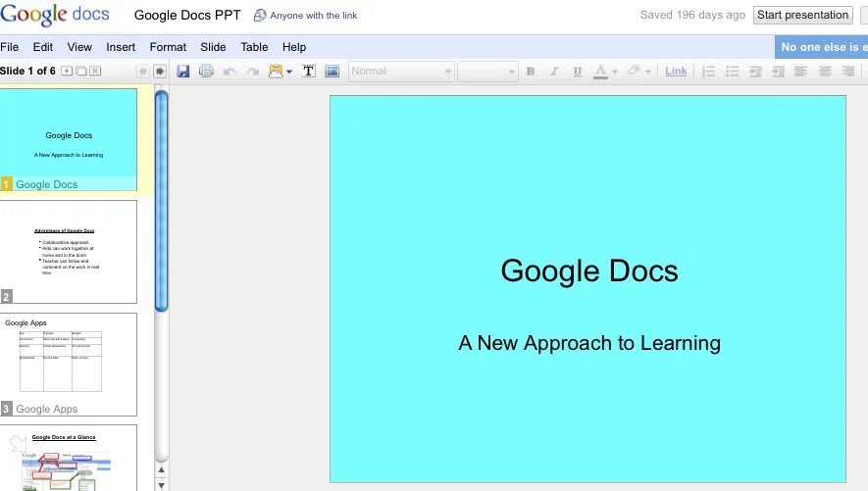Viewport: 868px width, 491px height.
Task: Insert a bulleted list
Action: tap(732, 71)
